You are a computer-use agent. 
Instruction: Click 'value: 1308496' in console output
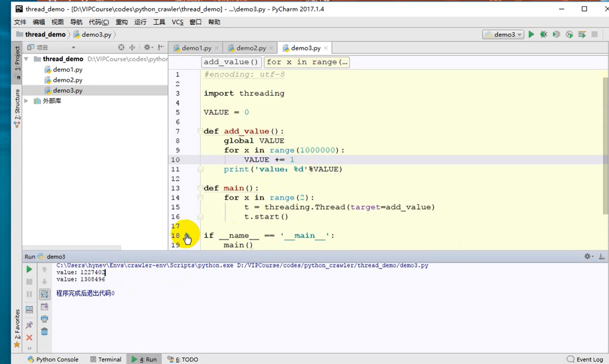click(81, 279)
